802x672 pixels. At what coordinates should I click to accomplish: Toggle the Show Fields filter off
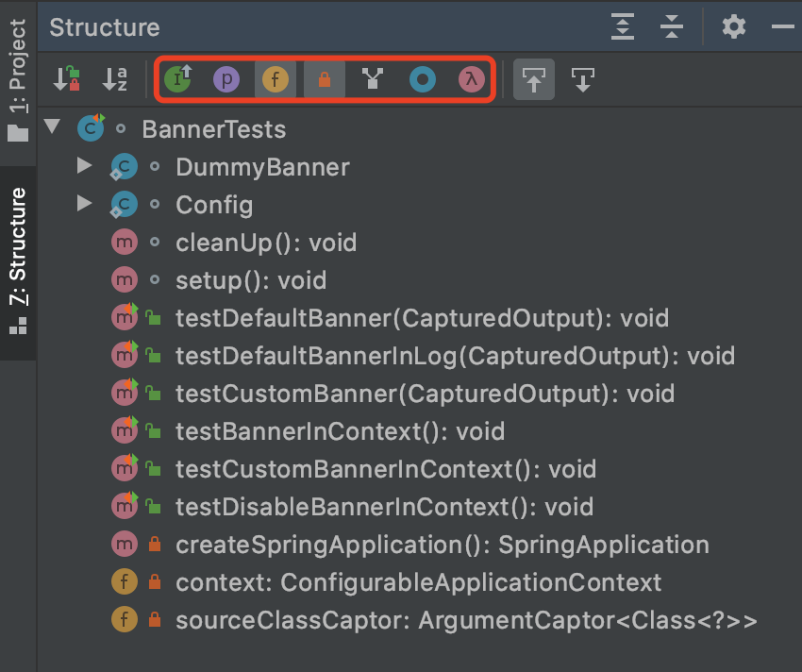[276, 80]
